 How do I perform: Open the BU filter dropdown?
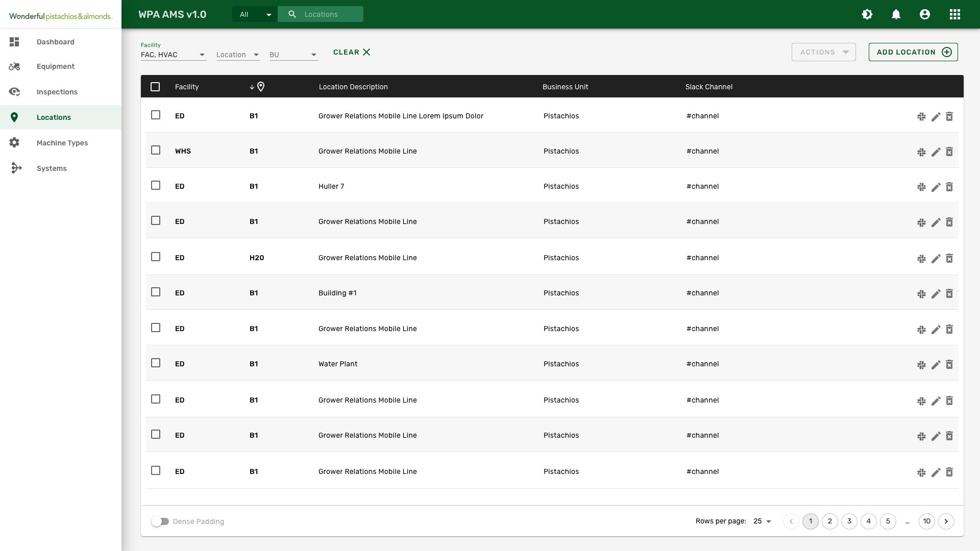[293, 55]
